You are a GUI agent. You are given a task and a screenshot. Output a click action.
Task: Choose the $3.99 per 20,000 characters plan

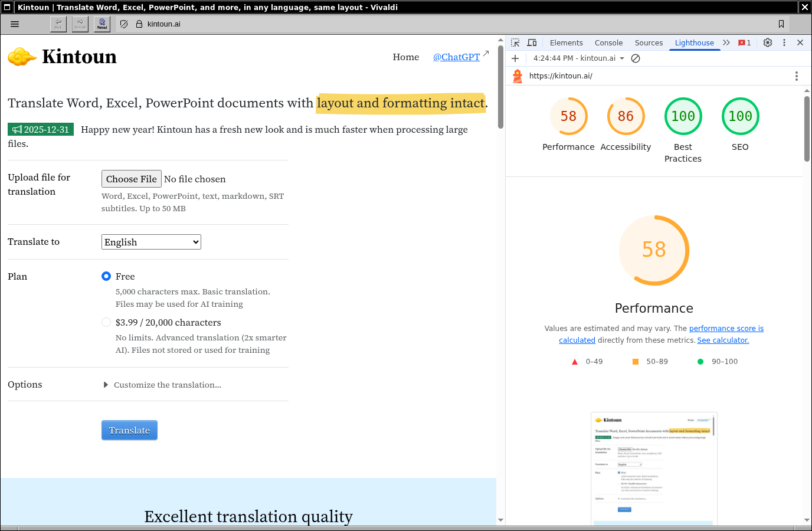pos(106,322)
